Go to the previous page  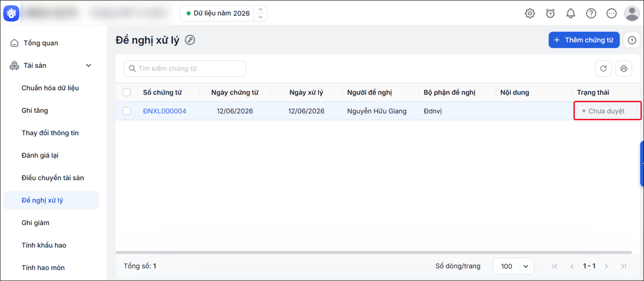coord(572,266)
